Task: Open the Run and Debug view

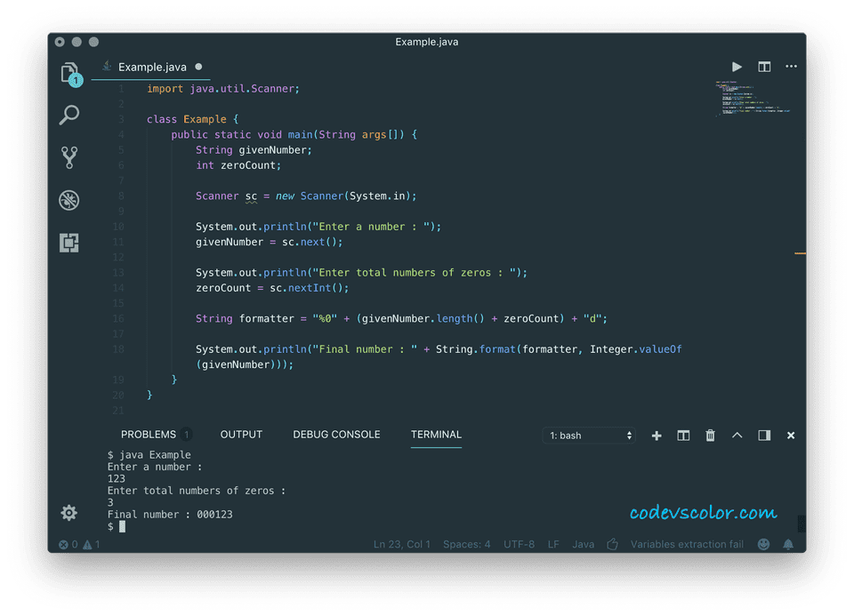Action: [x=69, y=200]
